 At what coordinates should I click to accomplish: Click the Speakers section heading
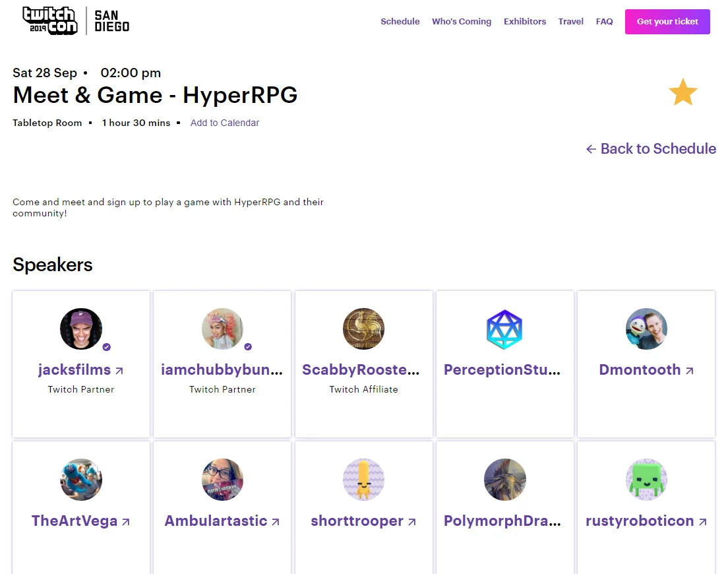pos(53,265)
